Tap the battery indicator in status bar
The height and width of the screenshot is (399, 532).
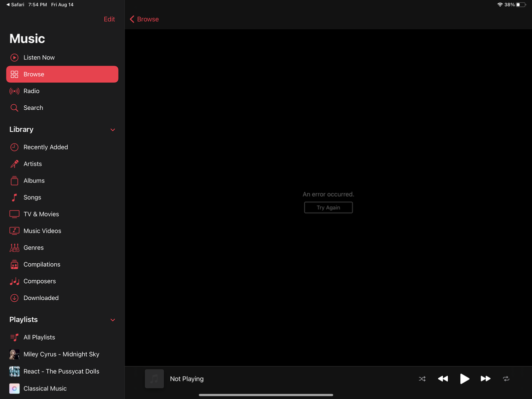point(521,5)
